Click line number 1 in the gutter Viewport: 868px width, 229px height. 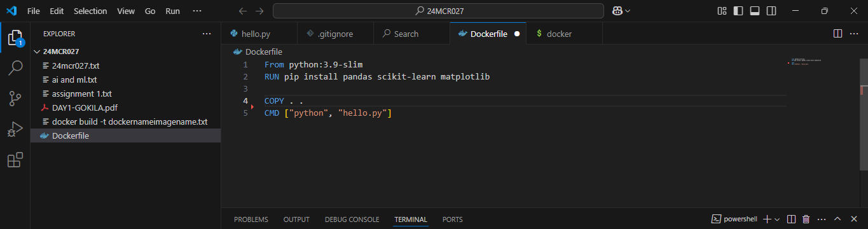pos(245,65)
